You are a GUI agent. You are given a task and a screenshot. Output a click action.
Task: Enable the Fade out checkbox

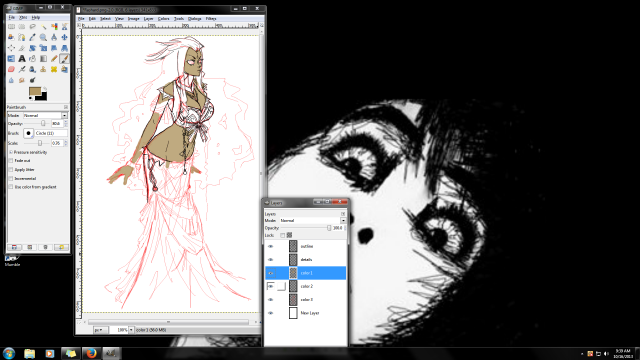point(11,161)
